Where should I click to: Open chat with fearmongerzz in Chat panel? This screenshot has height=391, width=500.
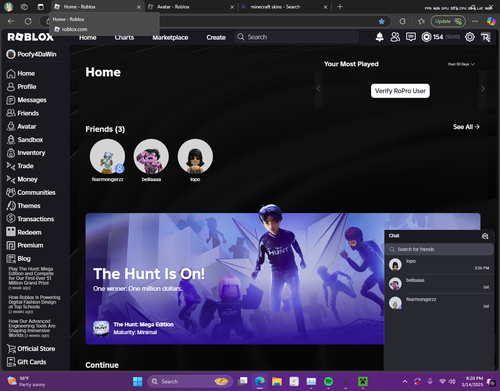(439, 303)
